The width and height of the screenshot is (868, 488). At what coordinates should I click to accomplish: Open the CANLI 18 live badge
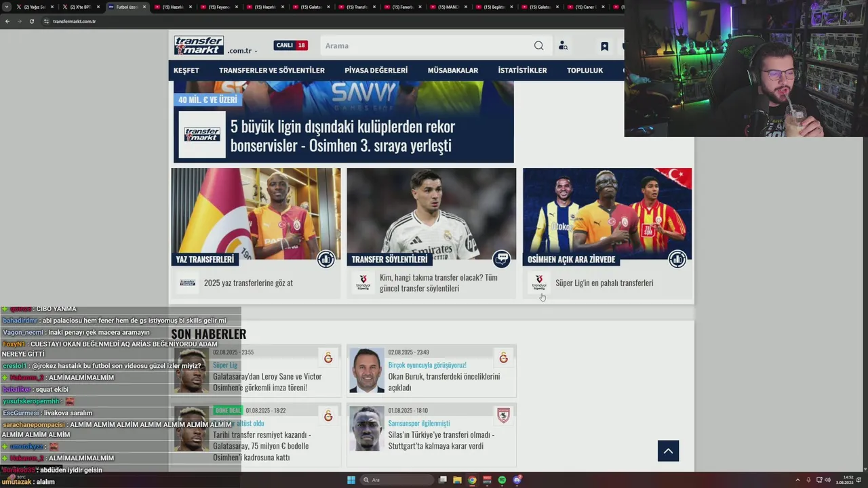(x=291, y=45)
